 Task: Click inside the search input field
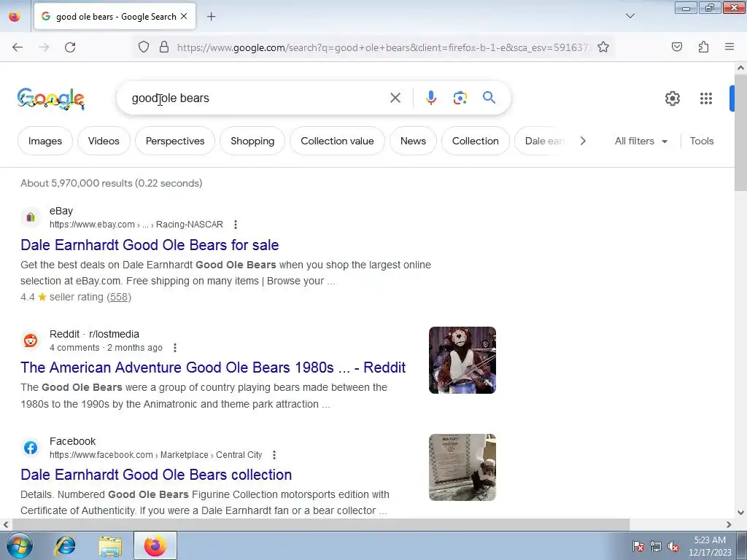click(x=258, y=98)
